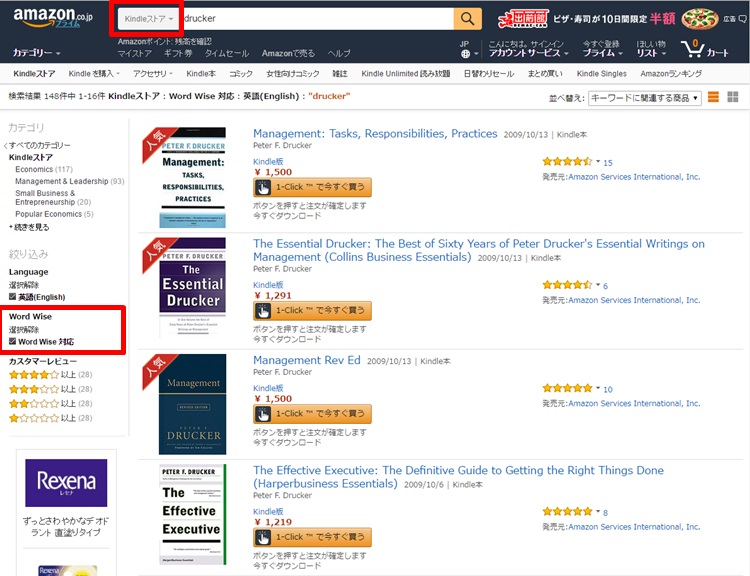750x576 pixels.
Task: Open The Essential Drucker cover thumbnail
Action: coord(193,287)
